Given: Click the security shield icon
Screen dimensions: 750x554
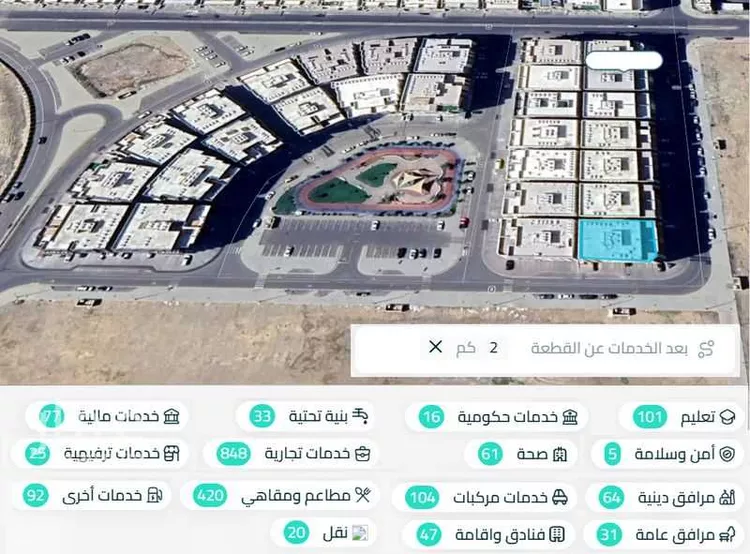Looking at the screenshot, I should [727, 454].
